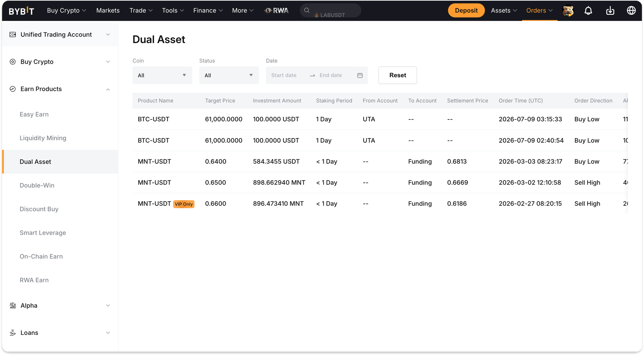Viewport: 644px width, 355px height.
Task: Open the RWA section icon
Action: (276, 11)
